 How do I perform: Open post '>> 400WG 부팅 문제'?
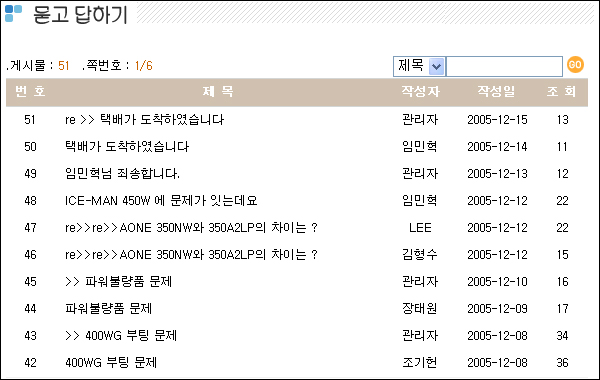(121, 336)
